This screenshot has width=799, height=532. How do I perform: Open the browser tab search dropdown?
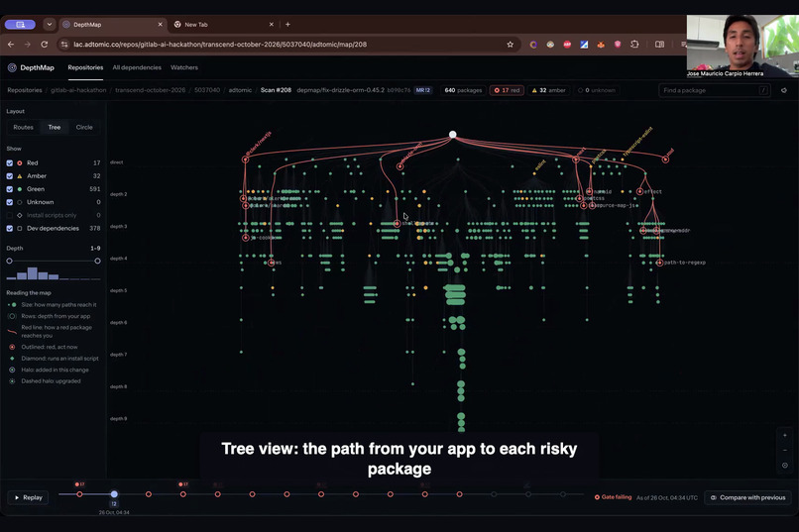(x=49, y=24)
